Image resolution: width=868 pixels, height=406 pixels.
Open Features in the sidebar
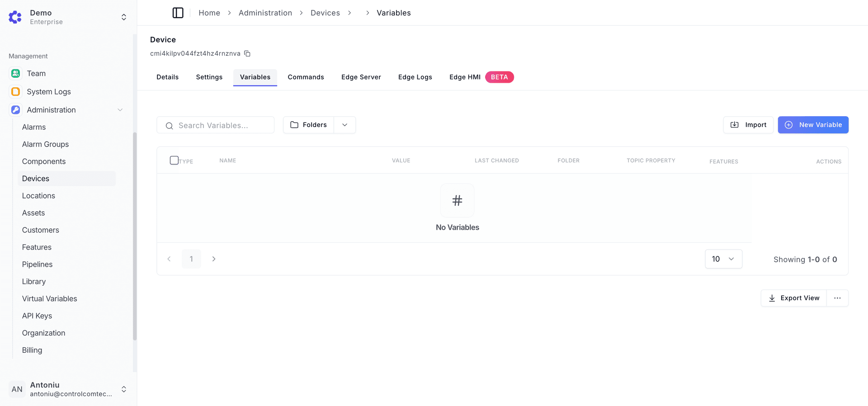(x=37, y=247)
